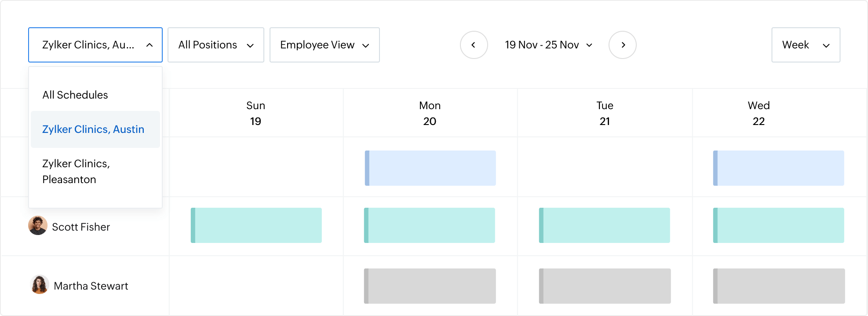
Task: Click Martha Stewart's Tuesday gray shift
Action: click(x=605, y=286)
